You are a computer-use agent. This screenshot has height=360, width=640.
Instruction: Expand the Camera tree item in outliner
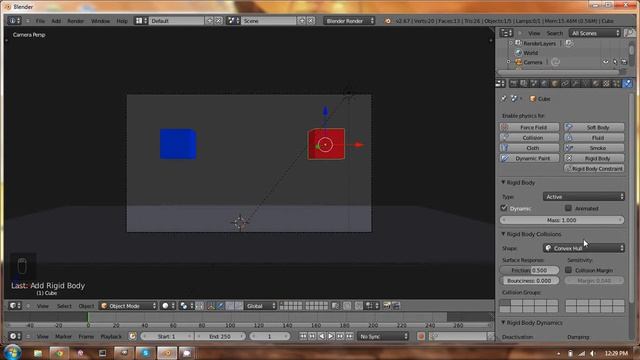pyautogui.click(x=509, y=62)
